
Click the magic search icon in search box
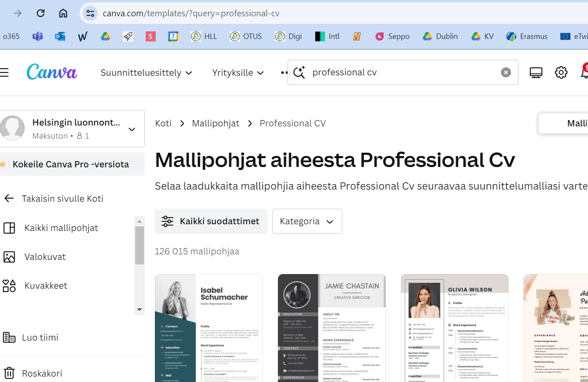[x=299, y=72]
